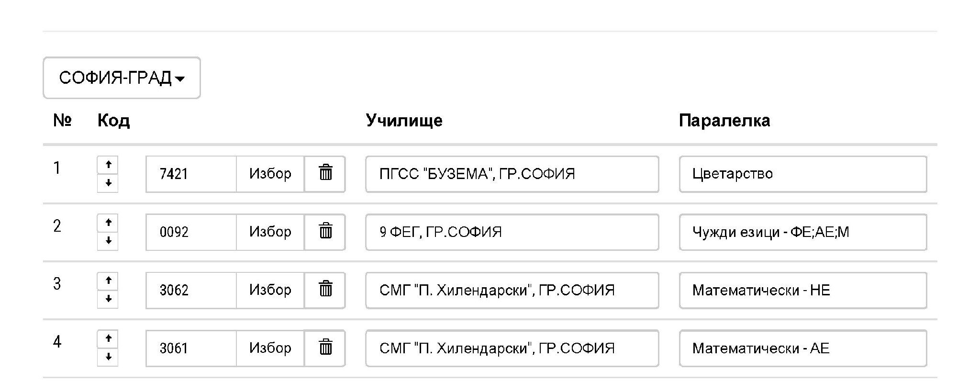Move row 3 up with arrow
This screenshot has width=980, height=382.
(x=108, y=281)
